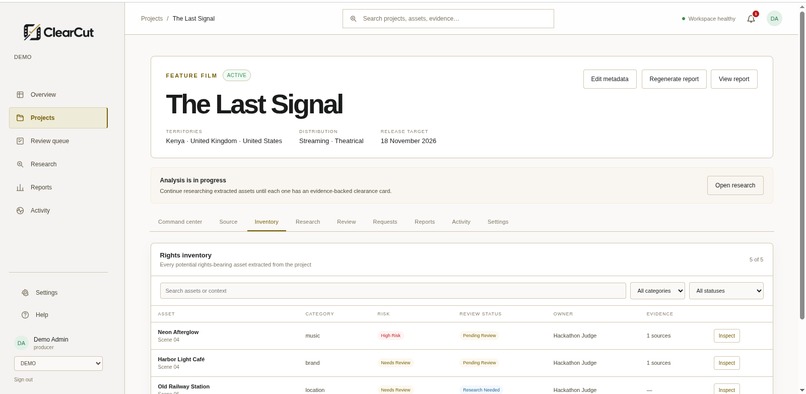Click the Reports bar chart icon
Image resolution: width=806 pixels, height=394 pixels.
tap(20, 187)
